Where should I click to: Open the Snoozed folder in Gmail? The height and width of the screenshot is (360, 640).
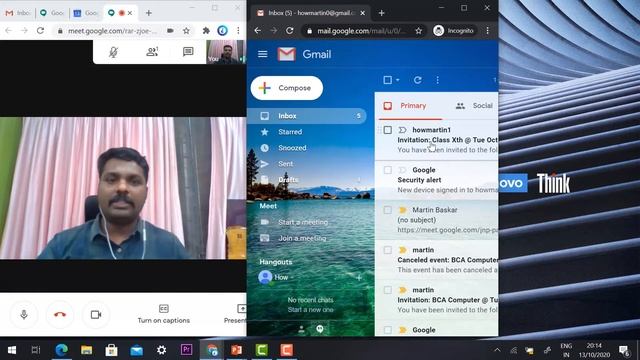point(292,148)
